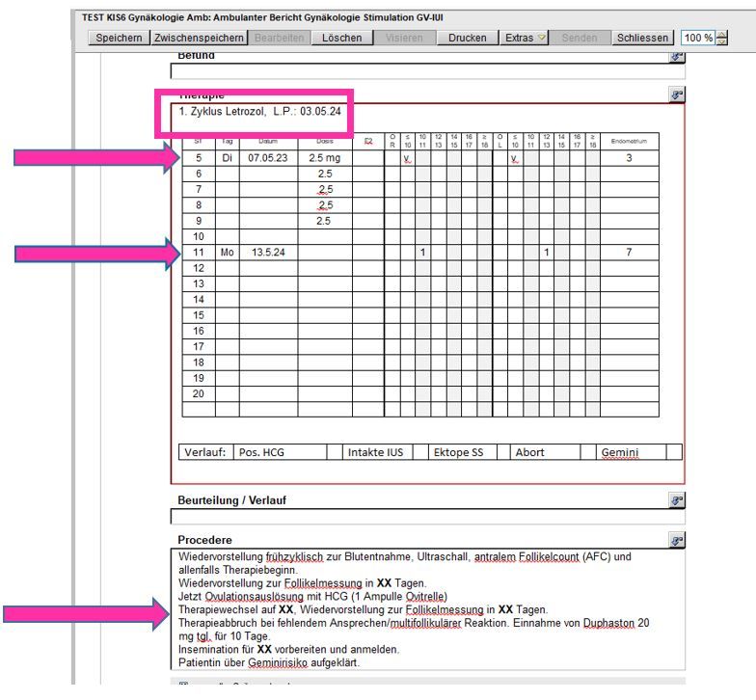This screenshot has height=700, width=756.
Task: Print the report using Drucken
Action: click(x=467, y=38)
